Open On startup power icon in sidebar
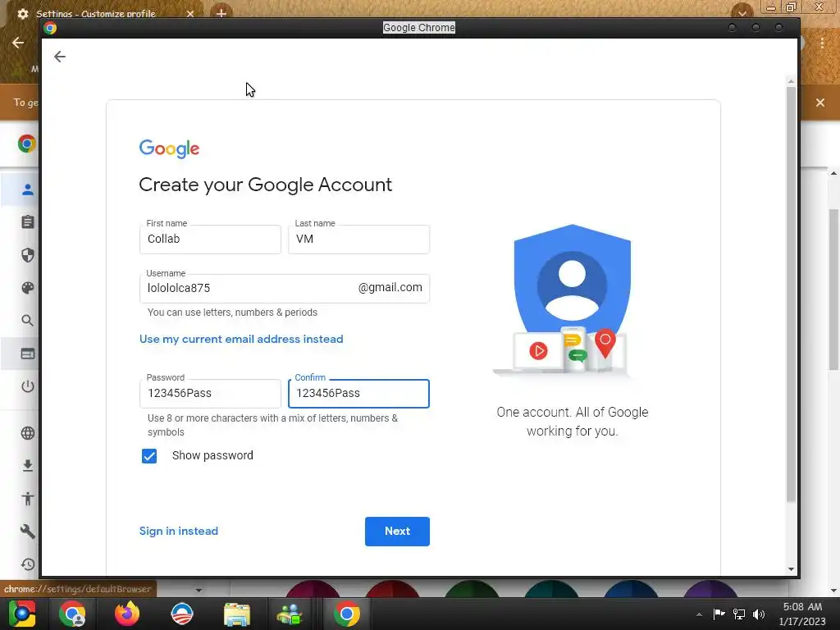The height and width of the screenshot is (630, 840). point(27,386)
